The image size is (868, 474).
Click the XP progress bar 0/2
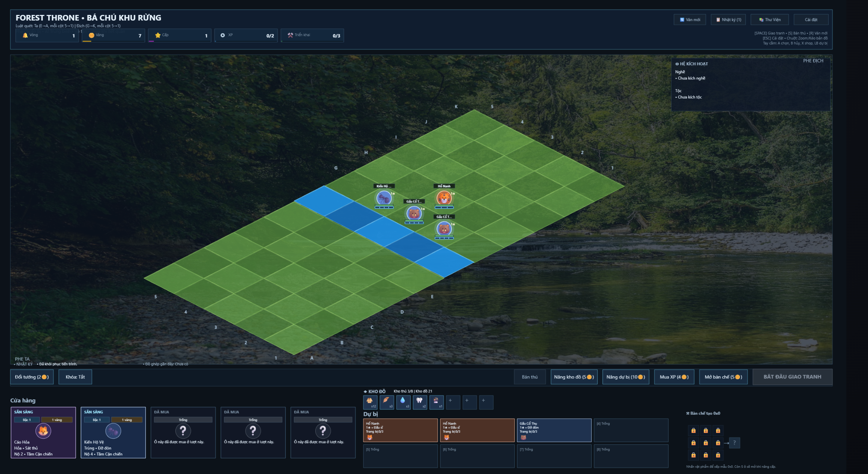246,35
